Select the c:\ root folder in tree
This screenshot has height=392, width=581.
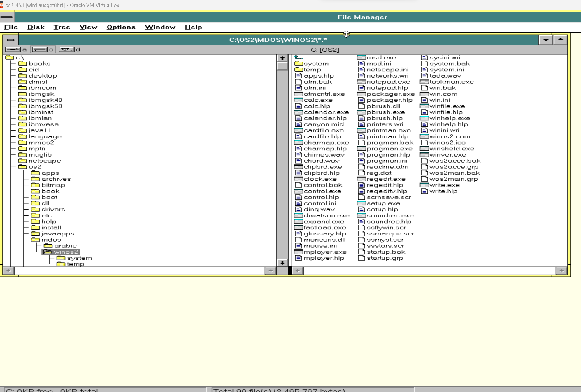click(x=15, y=57)
